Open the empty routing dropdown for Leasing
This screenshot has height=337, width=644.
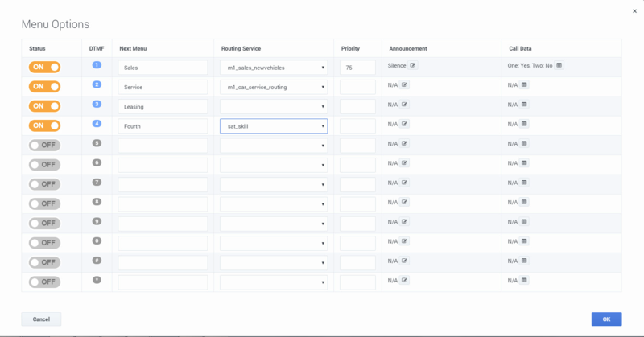click(273, 106)
